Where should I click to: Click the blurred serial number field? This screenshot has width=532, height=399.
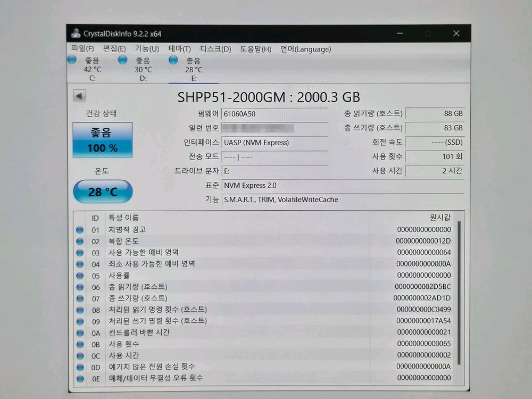pos(275,128)
